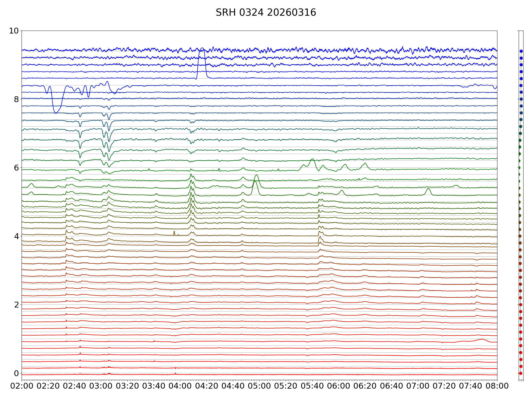Click the 04:00 x-axis time label
532x399 pixels.
coord(180,386)
